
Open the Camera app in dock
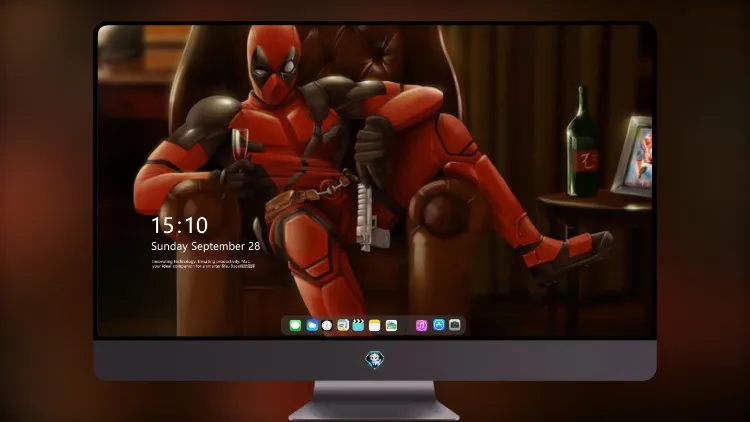(x=455, y=325)
